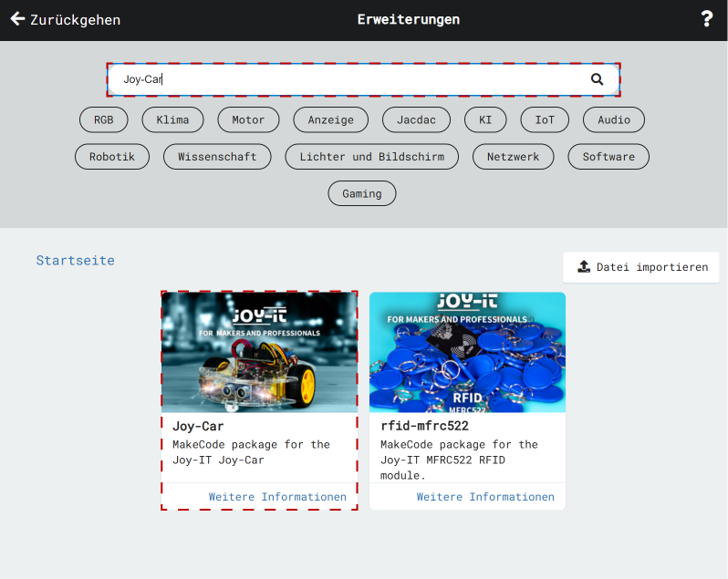Click Joy-Car description 'MakeCode package for the Joy-IT Joy-Car'
The height and width of the screenshot is (579, 728).
pyautogui.click(x=251, y=452)
